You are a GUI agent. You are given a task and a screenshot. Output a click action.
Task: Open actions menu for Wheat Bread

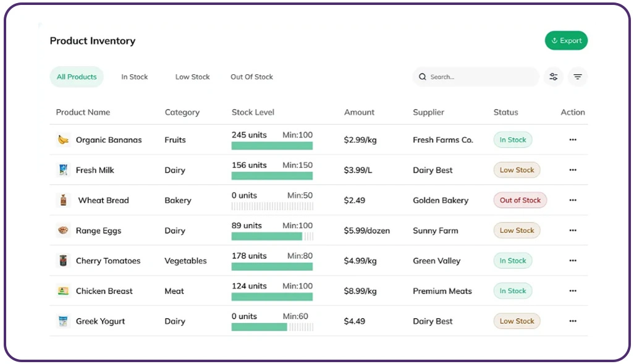click(x=573, y=200)
